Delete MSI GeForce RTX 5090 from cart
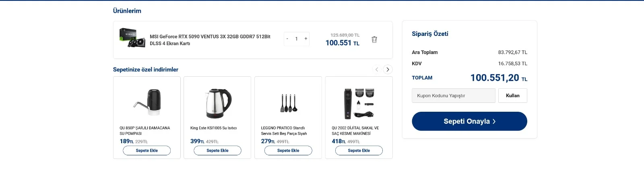The image size is (644, 190). click(374, 40)
